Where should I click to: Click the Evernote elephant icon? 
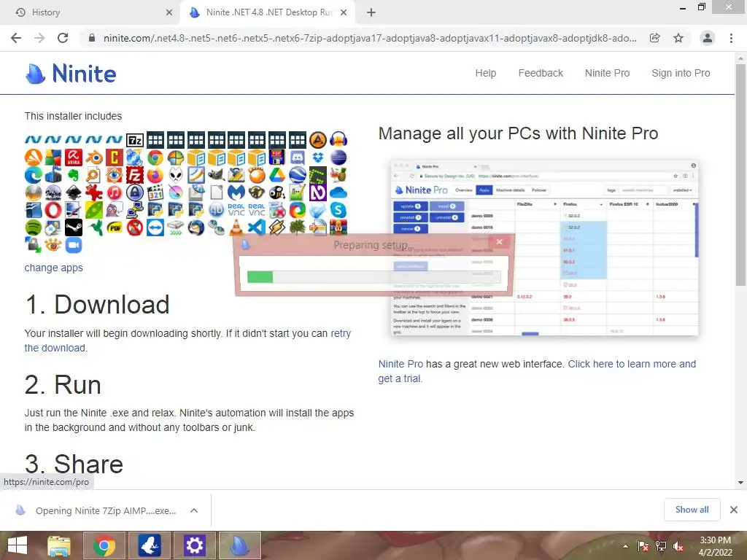[x=74, y=175]
